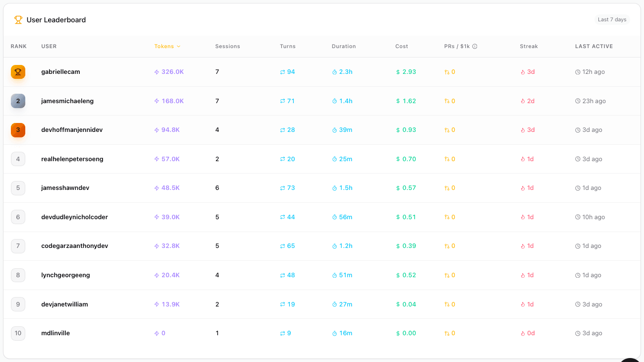Click the pull request icon in jamesshawndev row
Viewport: 644px width, 362px height.
click(447, 188)
